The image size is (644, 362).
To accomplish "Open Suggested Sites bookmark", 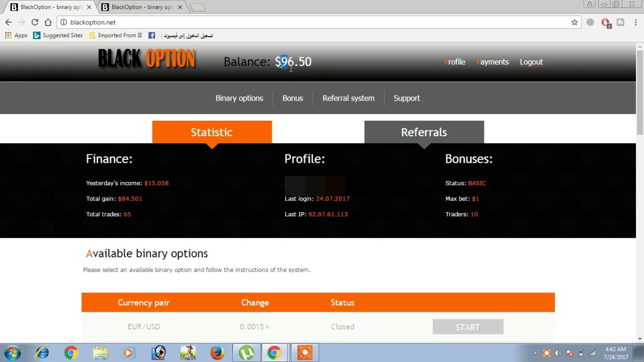I will (x=58, y=35).
